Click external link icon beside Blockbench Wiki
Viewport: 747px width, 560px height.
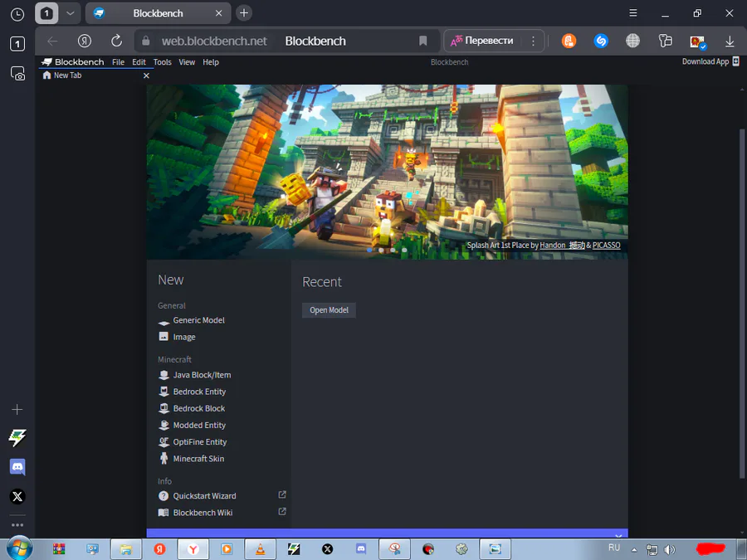click(x=282, y=512)
